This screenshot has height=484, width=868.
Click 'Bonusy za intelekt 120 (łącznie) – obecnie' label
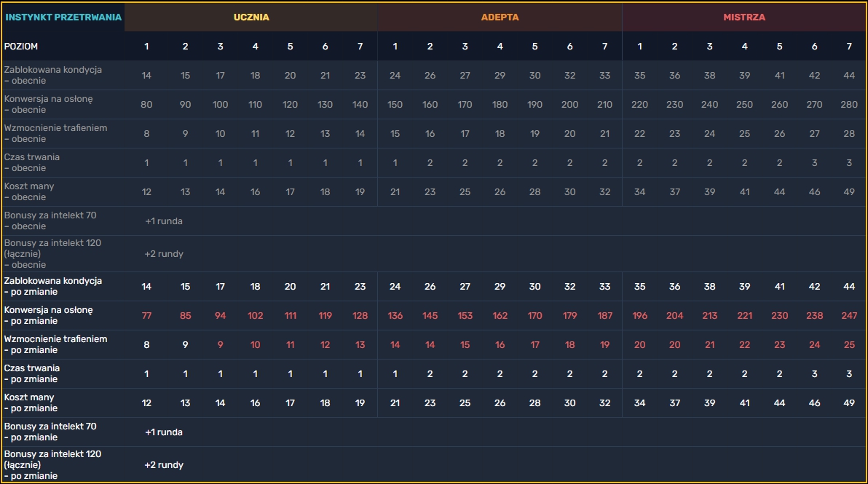tap(52, 254)
